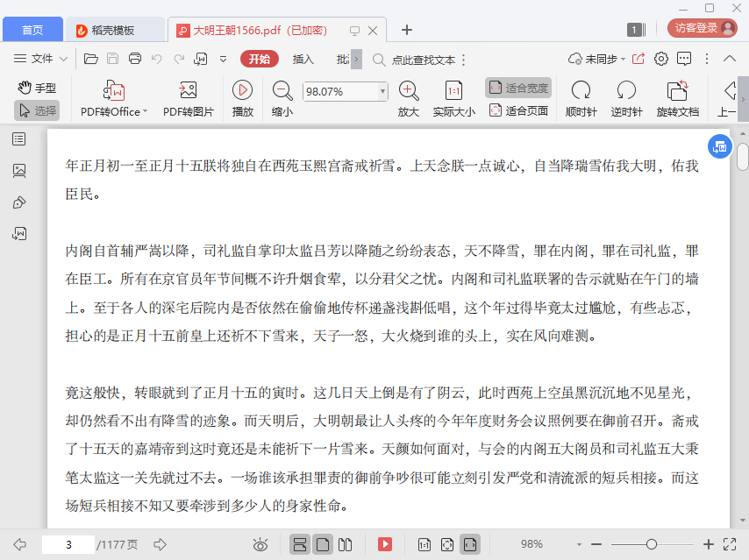Click the zoom slider handle
749x560 pixels.
[x=651, y=544]
